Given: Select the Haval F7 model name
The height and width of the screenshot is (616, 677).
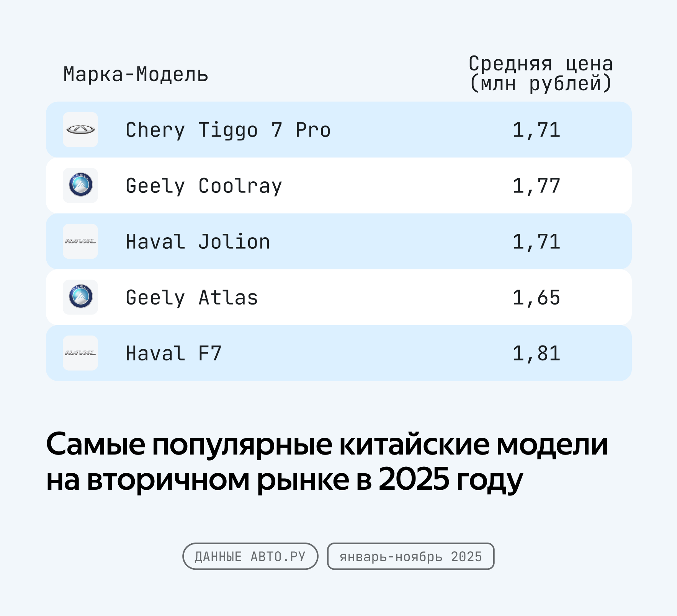Looking at the screenshot, I should click(x=173, y=354).
